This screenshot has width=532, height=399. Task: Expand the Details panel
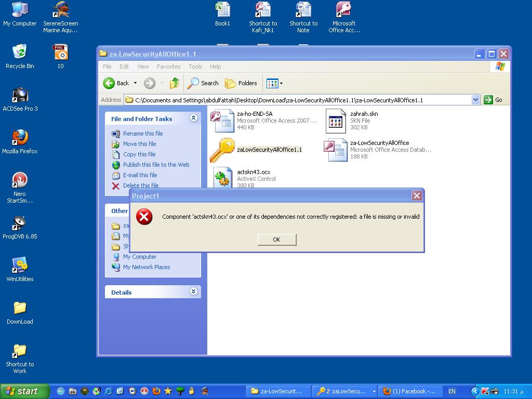point(193,291)
